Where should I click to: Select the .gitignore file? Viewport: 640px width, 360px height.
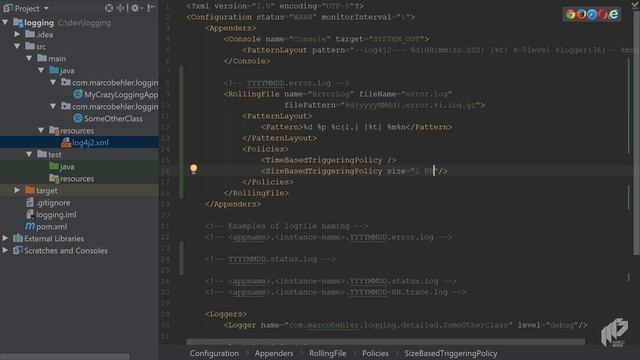coord(53,202)
